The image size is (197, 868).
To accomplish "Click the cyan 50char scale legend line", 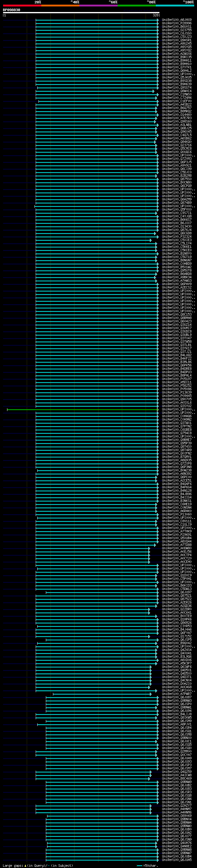I will coord(140,865).
